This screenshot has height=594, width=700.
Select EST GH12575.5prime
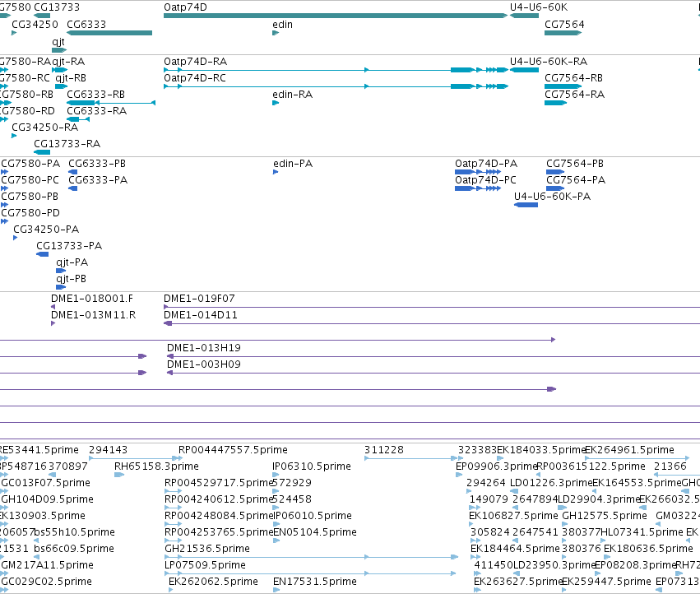coord(604,516)
